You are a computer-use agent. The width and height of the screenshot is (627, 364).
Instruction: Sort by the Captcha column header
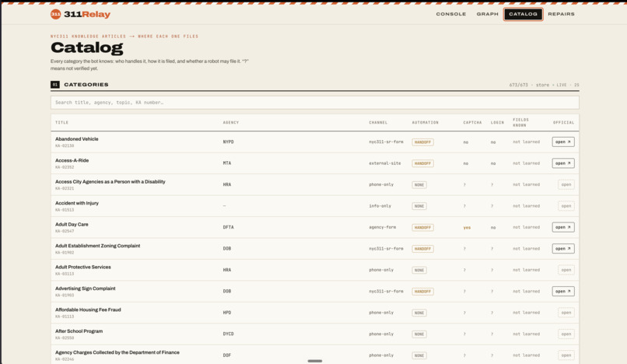[472, 122]
